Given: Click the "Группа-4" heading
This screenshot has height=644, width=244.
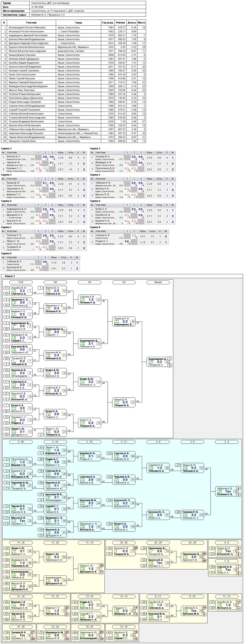Looking at the screenshot, I should click(x=95, y=175).
